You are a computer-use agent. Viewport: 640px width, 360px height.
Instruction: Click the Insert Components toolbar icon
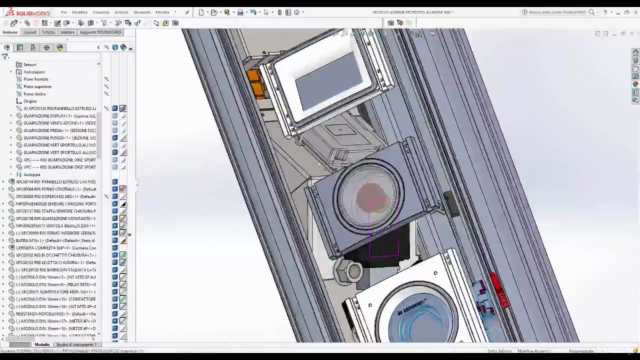[13, 23]
